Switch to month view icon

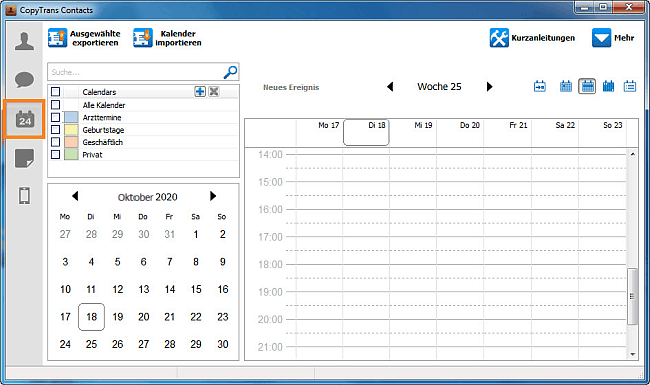coord(609,87)
